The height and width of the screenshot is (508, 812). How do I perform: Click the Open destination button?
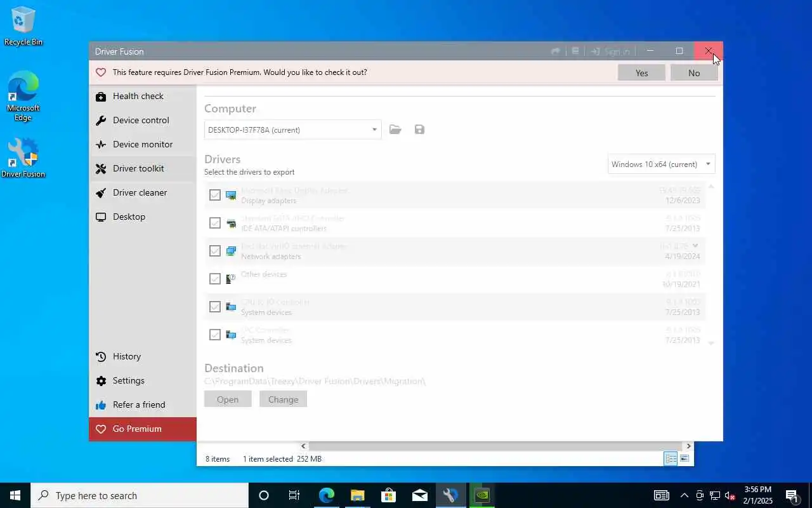[x=228, y=399]
